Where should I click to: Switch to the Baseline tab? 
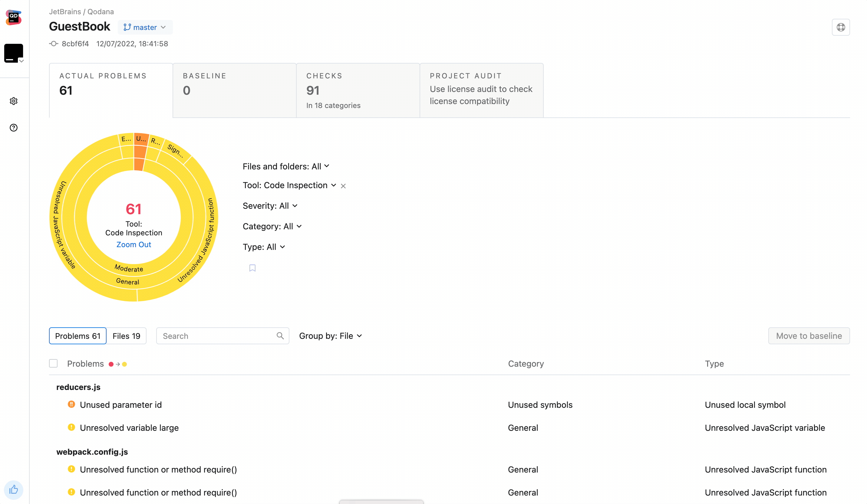234,90
